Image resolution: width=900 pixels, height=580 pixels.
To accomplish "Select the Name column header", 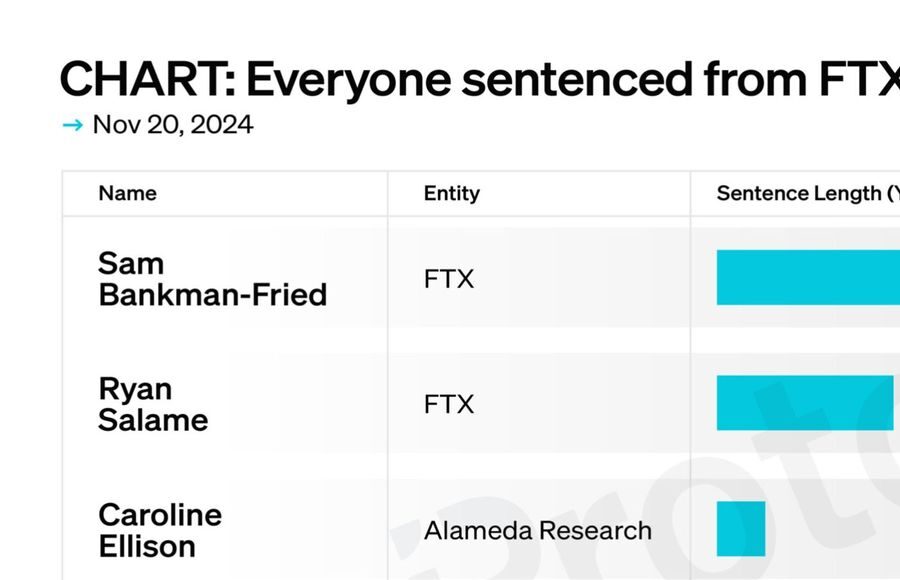I will tap(127, 194).
